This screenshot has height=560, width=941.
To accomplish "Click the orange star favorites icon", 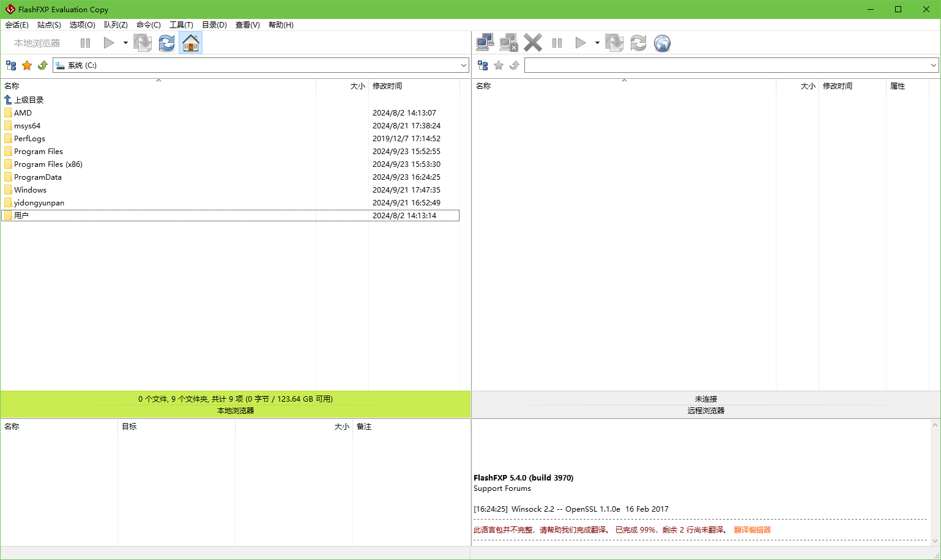I will click(27, 65).
